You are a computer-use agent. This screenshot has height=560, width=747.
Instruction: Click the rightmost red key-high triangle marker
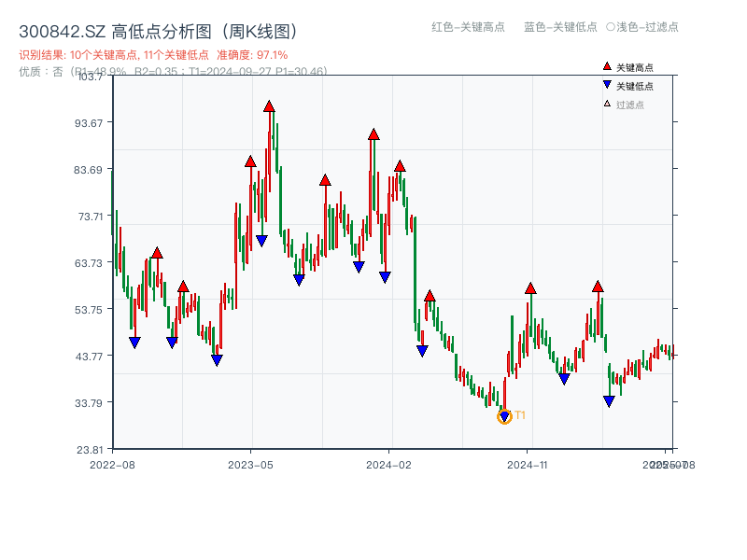tap(598, 288)
